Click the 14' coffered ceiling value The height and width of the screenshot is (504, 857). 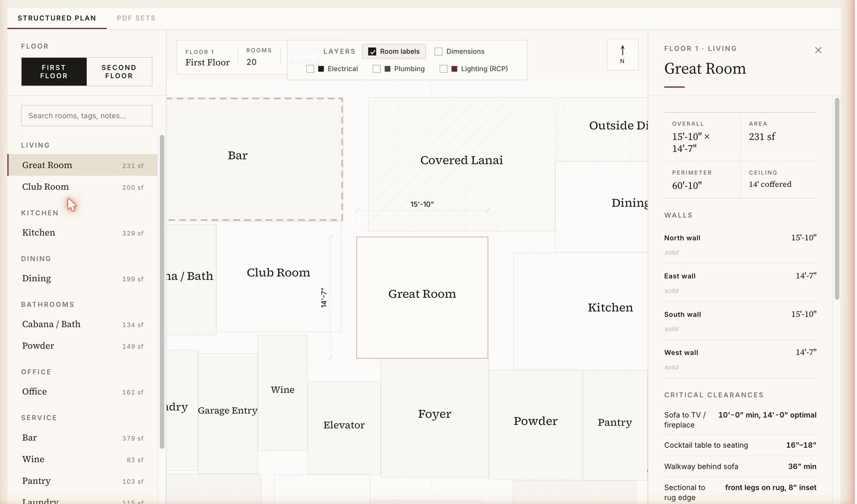coord(770,184)
